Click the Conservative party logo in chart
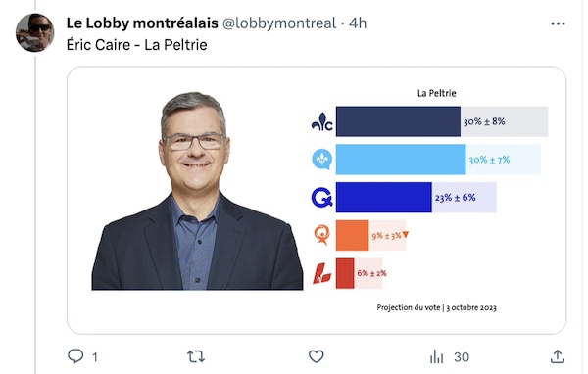588x374 pixels. pyautogui.click(x=322, y=121)
